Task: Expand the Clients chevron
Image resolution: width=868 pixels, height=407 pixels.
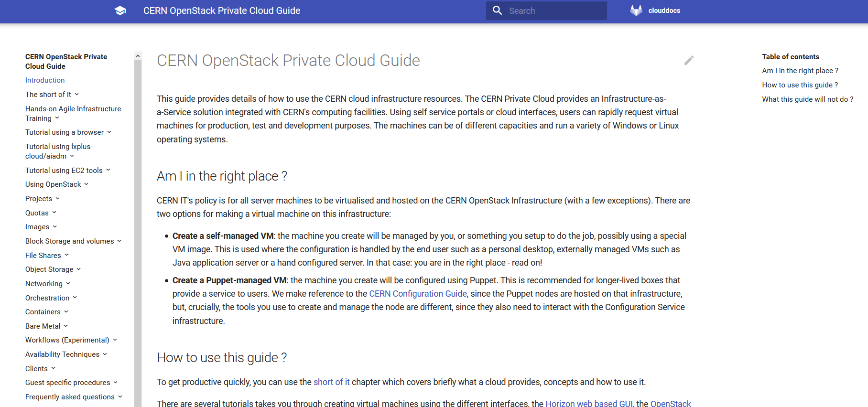Action: click(54, 368)
